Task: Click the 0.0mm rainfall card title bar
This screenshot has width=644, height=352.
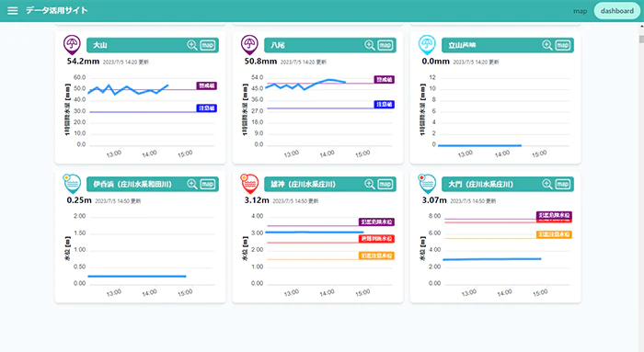Action: point(507,45)
